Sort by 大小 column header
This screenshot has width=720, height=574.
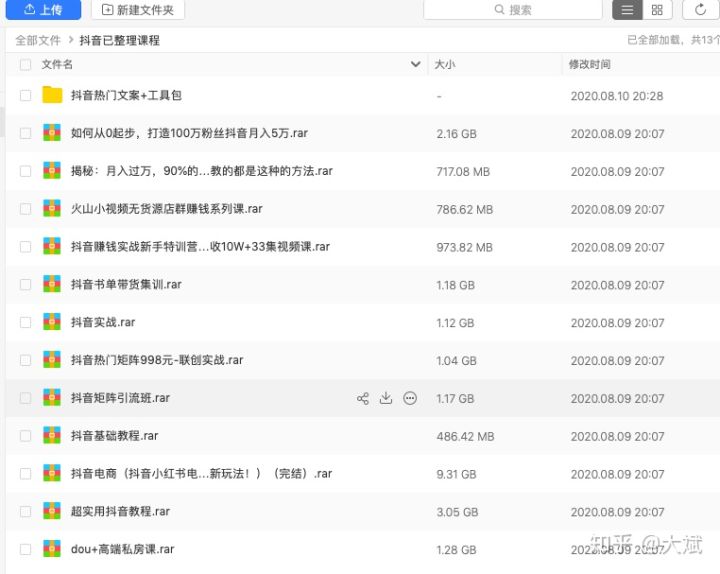(444, 64)
